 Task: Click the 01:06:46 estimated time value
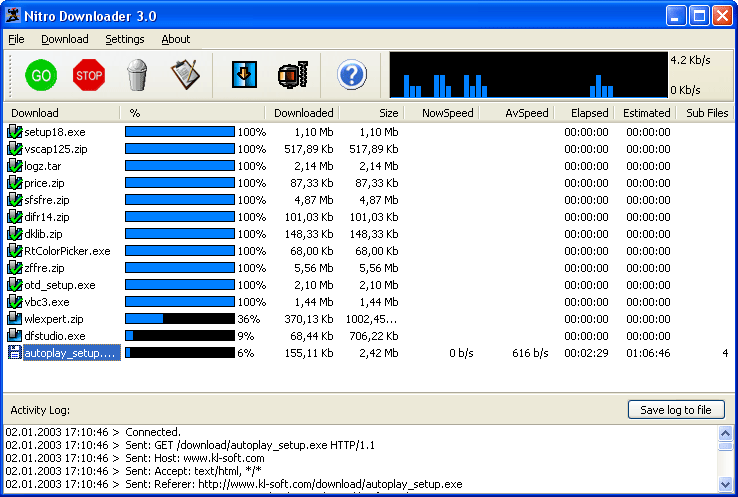(648, 353)
